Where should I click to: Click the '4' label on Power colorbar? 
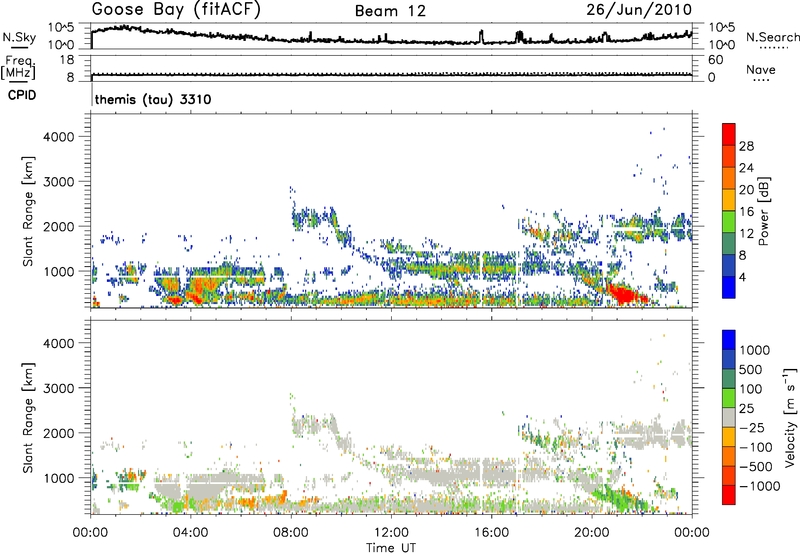(x=743, y=278)
